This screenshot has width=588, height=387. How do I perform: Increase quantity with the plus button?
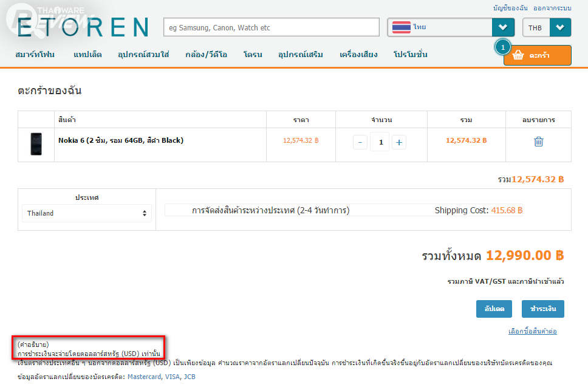tap(399, 143)
